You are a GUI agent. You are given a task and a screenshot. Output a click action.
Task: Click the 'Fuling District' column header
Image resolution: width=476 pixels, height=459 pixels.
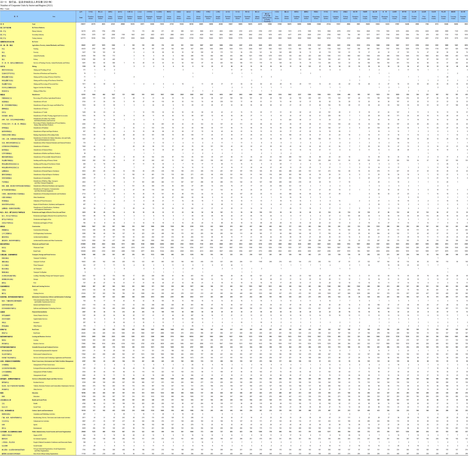tap(110, 18)
